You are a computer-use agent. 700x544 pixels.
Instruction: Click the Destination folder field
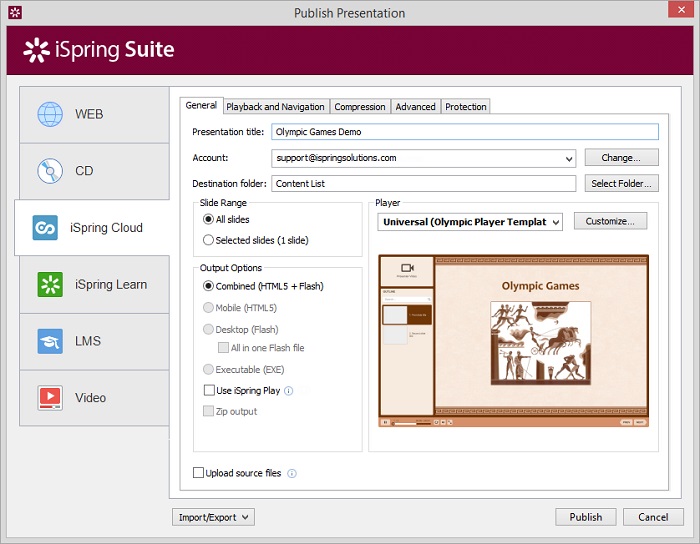(424, 183)
